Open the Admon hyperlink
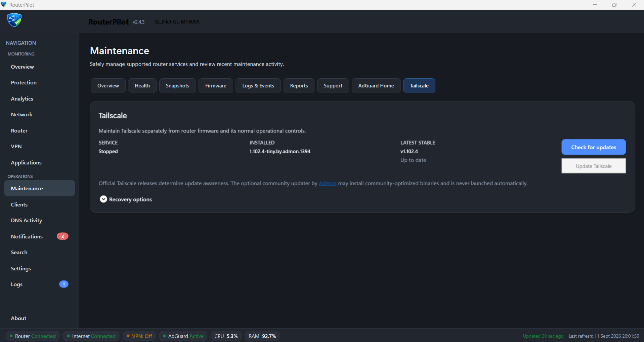 (328, 183)
